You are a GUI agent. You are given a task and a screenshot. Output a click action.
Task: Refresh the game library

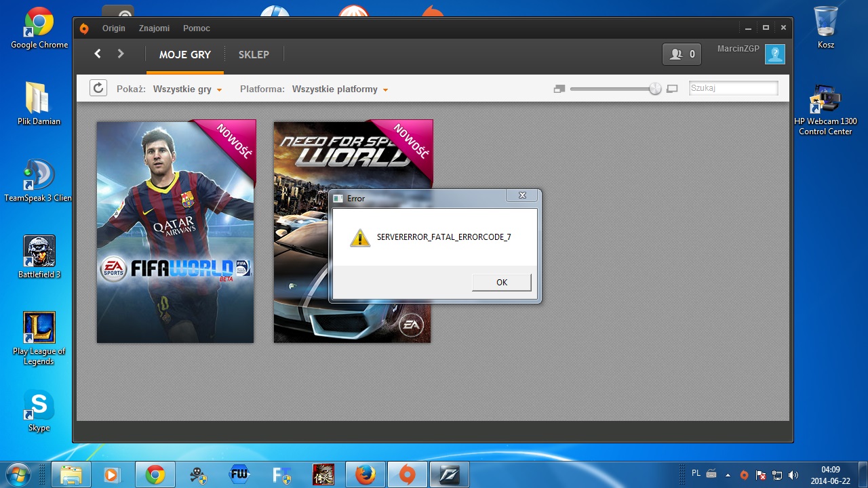coord(98,88)
